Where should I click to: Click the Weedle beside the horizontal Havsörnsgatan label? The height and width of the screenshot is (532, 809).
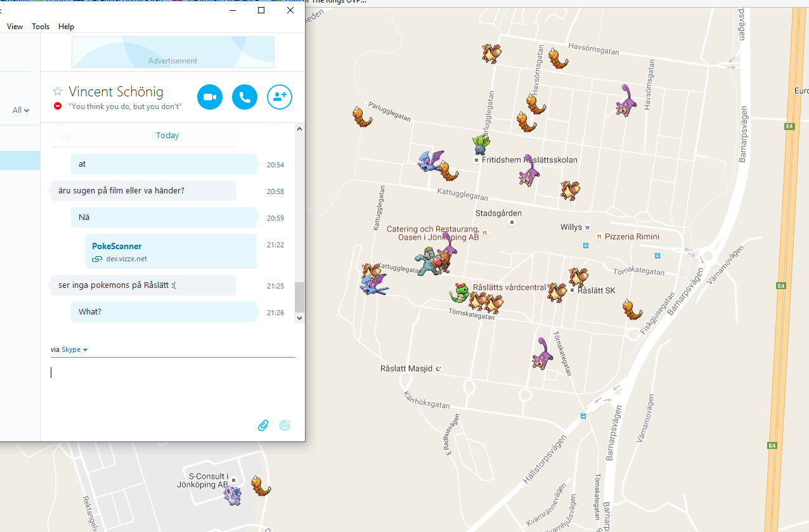point(558,59)
